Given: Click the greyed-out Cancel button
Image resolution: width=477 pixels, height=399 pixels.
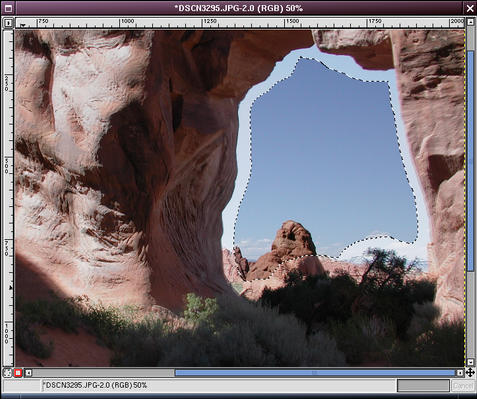Looking at the screenshot, I should pos(462,386).
